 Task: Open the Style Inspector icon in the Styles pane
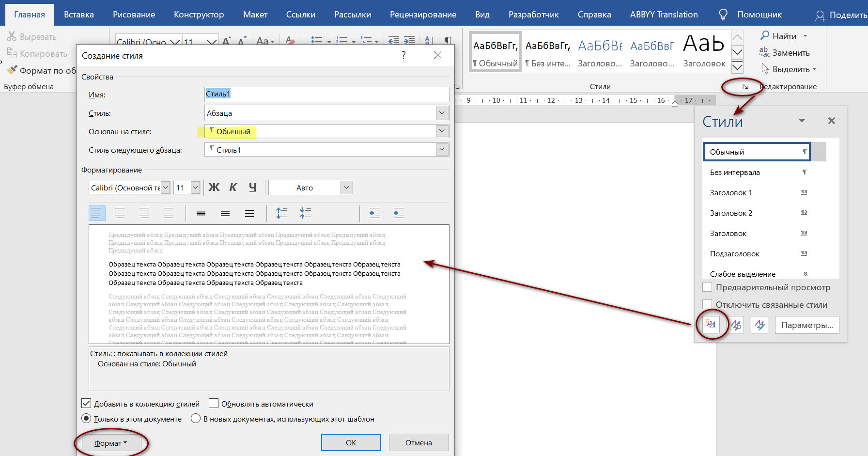pyautogui.click(x=736, y=325)
